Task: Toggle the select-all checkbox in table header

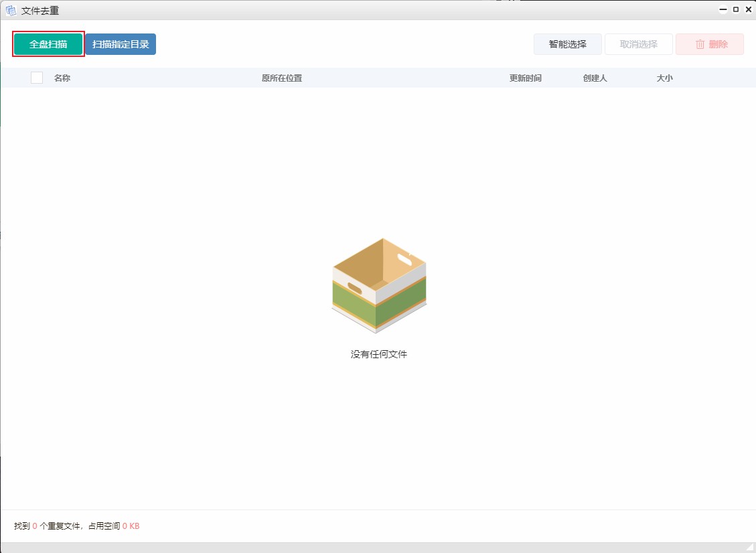Action: [x=37, y=78]
